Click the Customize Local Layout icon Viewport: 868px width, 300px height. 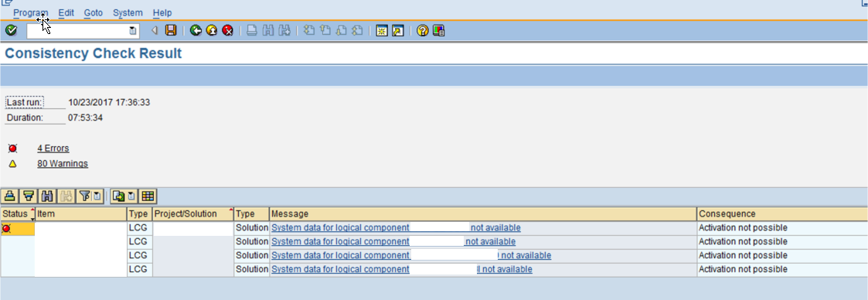click(x=439, y=31)
